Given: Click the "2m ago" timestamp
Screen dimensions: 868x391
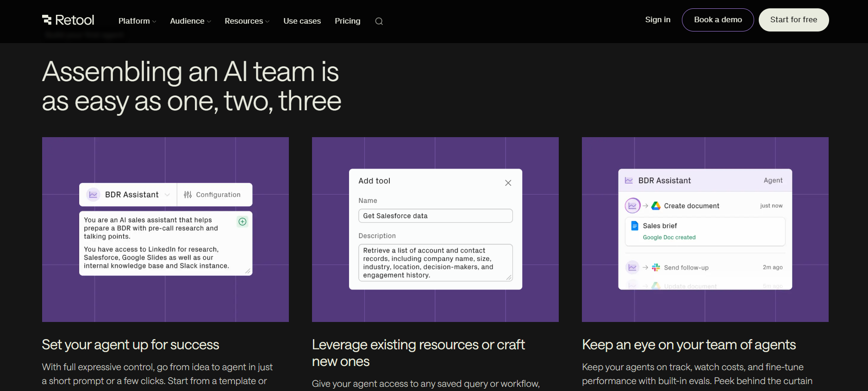Looking at the screenshot, I should click(x=773, y=267).
